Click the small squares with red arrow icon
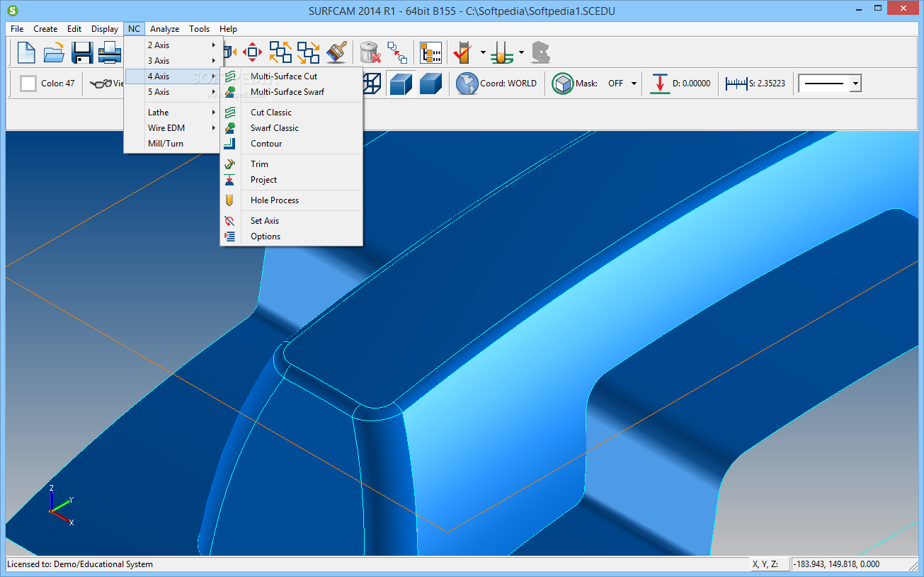924x577 pixels. coord(397,52)
